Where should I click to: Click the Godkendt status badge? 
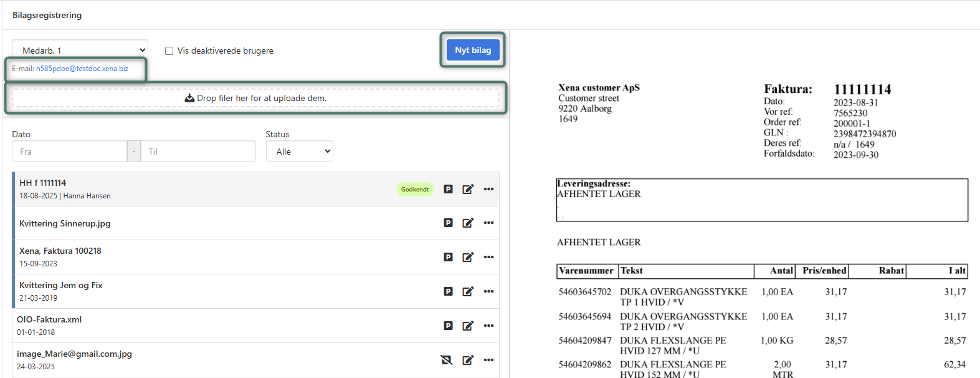coord(414,189)
